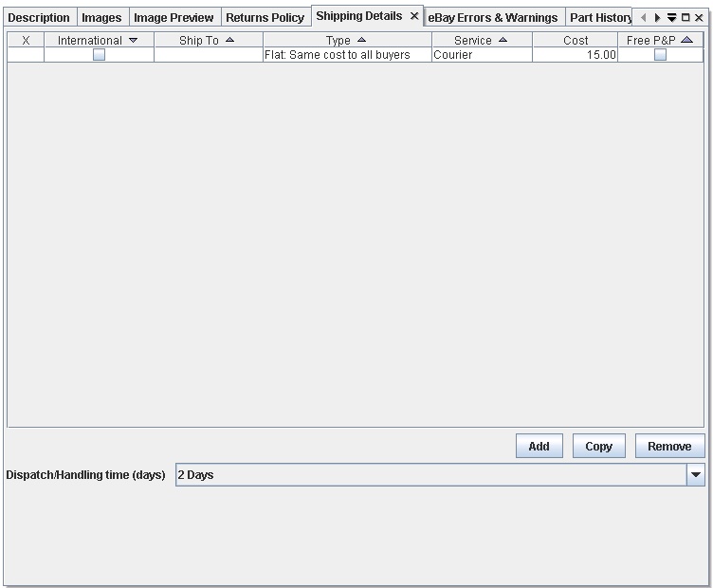Close the Shipping Details tab

[414, 16]
